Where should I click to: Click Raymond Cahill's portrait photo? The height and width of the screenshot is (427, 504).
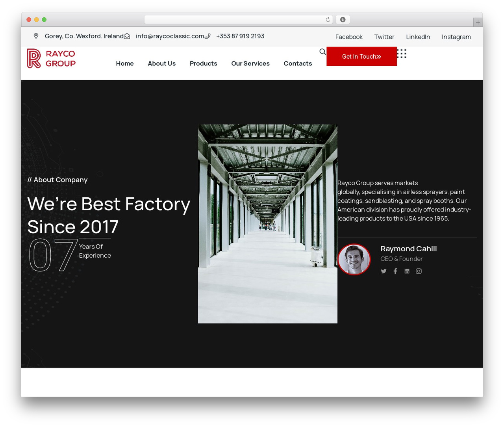354,259
